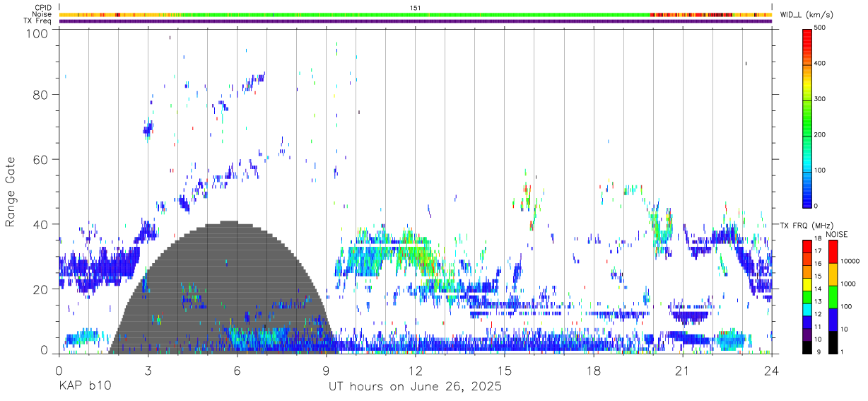Click the 500 tick on the width scale

click(821, 28)
